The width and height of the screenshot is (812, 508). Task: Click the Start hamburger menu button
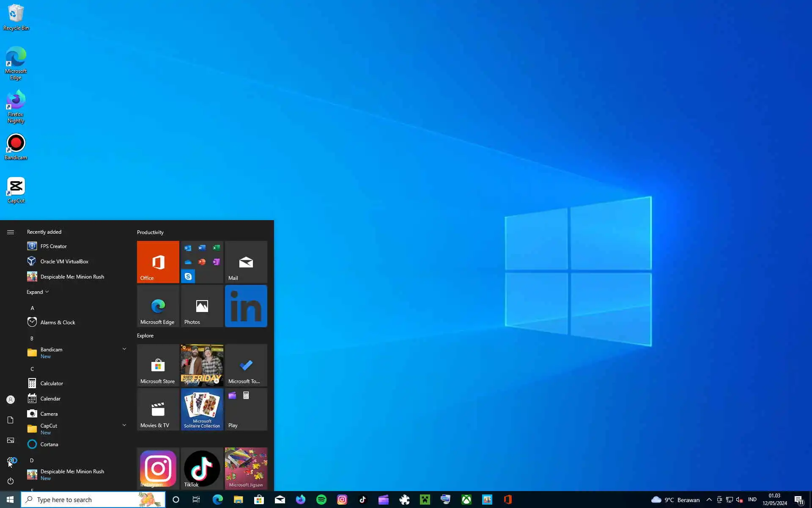click(x=11, y=232)
